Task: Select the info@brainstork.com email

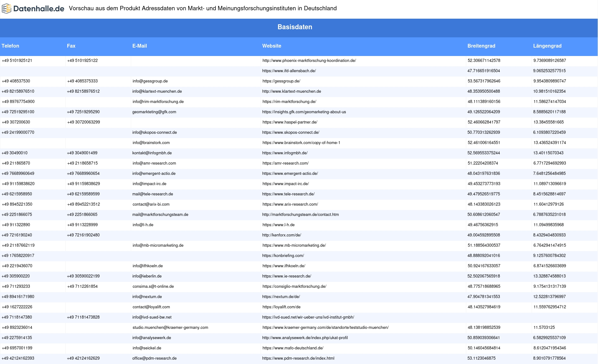Action: [x=151, y=143]
